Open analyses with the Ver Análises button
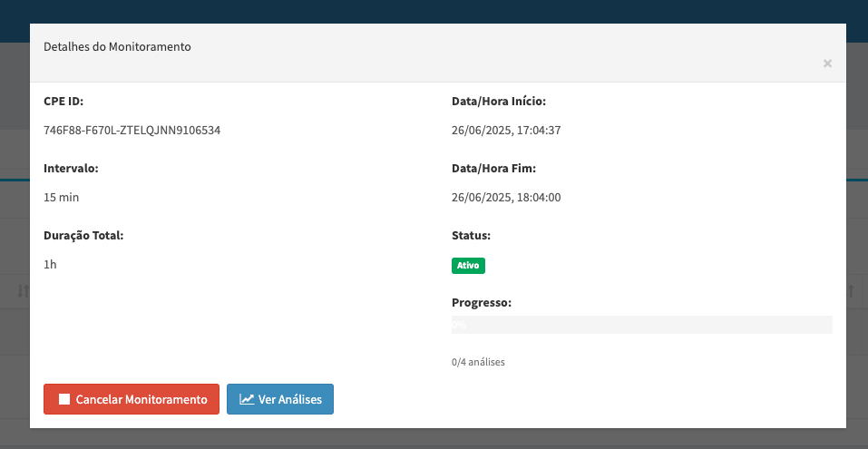 pos(279,399)
